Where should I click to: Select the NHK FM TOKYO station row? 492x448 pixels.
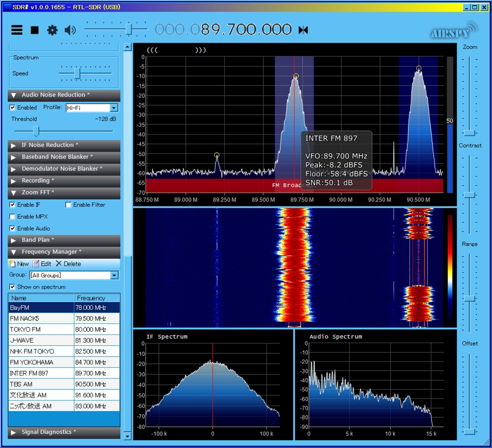(64, 351)
